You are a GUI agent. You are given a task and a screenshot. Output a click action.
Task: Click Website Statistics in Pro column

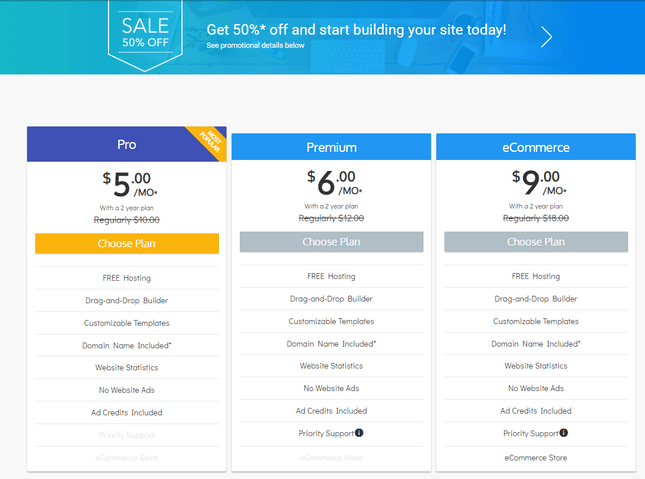127,367
